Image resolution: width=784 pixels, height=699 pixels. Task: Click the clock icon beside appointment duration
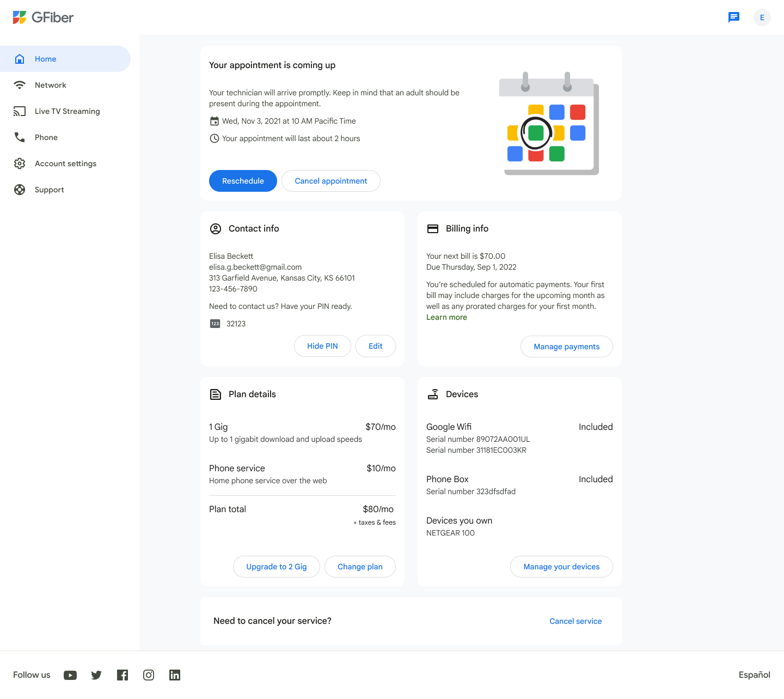215,138
